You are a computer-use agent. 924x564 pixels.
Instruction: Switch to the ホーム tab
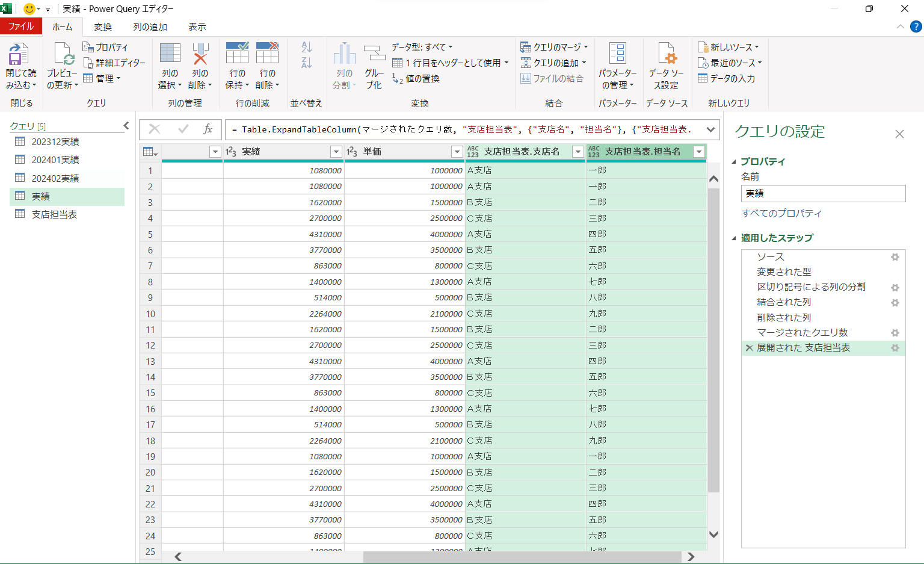pyautogui.click(x=62, y=26)
